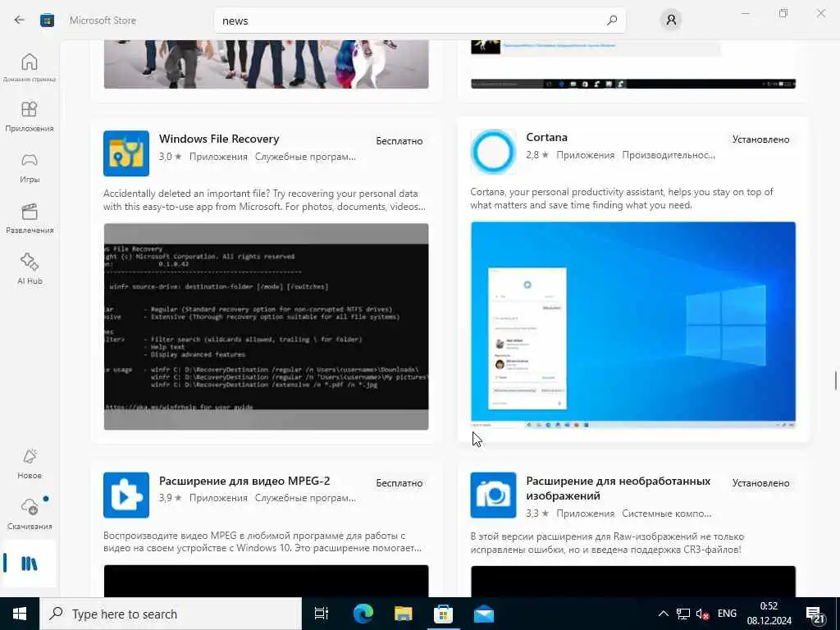This screenshot has width=840, height=630.
Task: Open File Explorer from the taskbar
Action: click(x=403, y=614)
